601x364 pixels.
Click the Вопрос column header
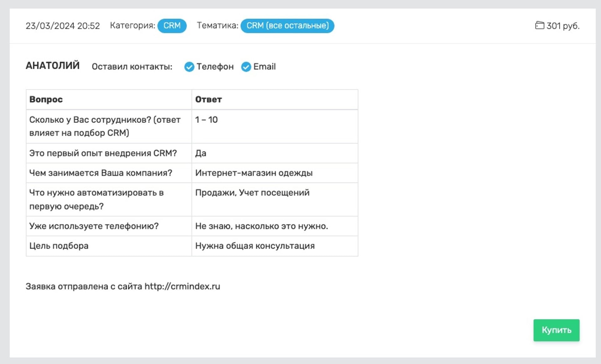46,99
